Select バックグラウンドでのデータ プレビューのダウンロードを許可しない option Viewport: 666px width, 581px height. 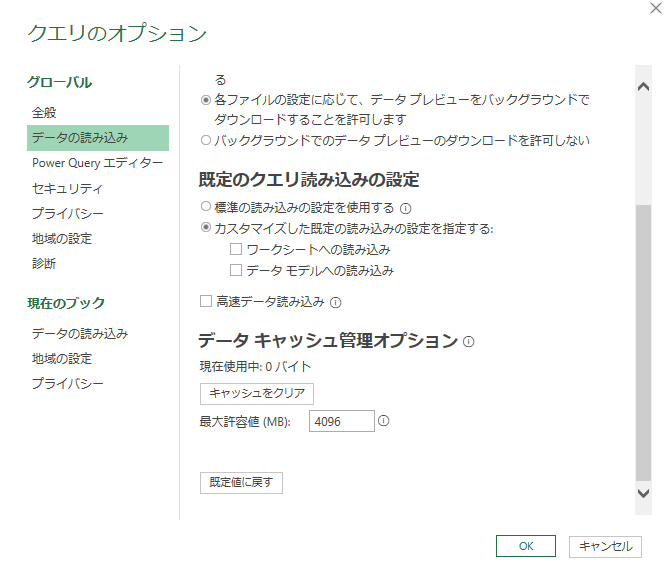[206, 140]
